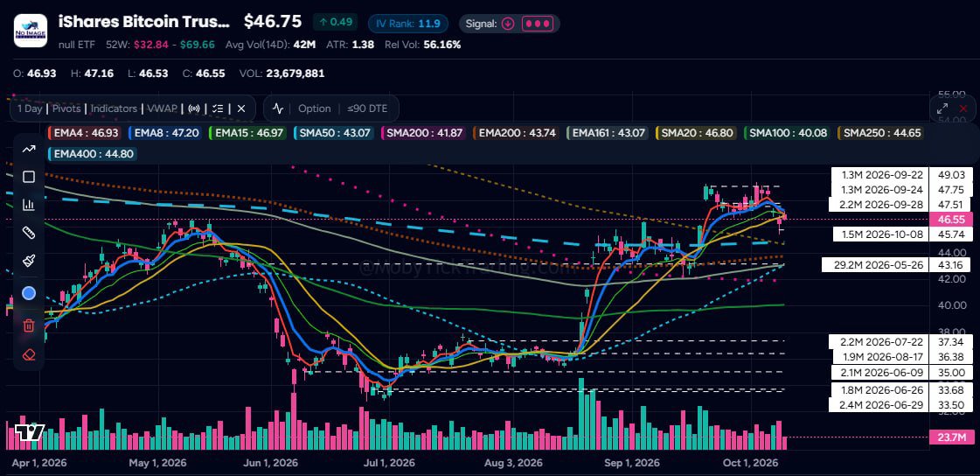Viewport: 980px width, 476px height.
Task: Toggle the live broadcast signal icon
Action: click(x=194, y=108)
